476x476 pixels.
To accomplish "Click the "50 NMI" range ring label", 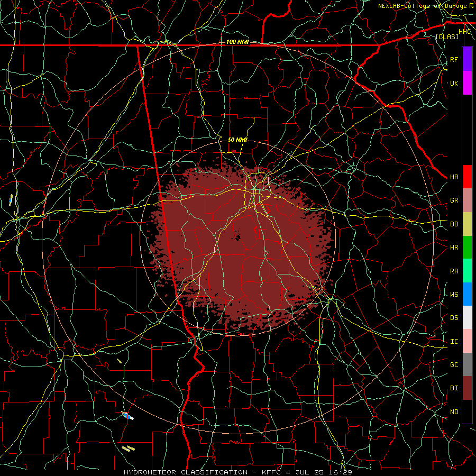I will click(237, 140).
